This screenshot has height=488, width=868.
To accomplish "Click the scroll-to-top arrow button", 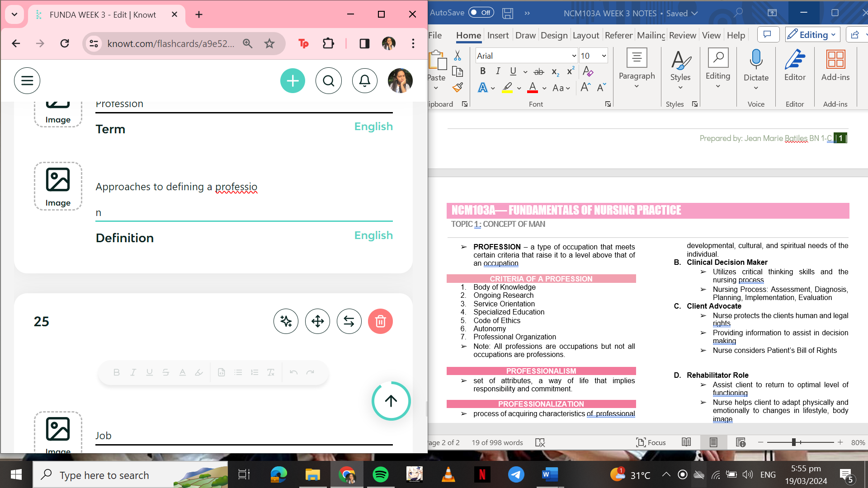I will 391,401.
